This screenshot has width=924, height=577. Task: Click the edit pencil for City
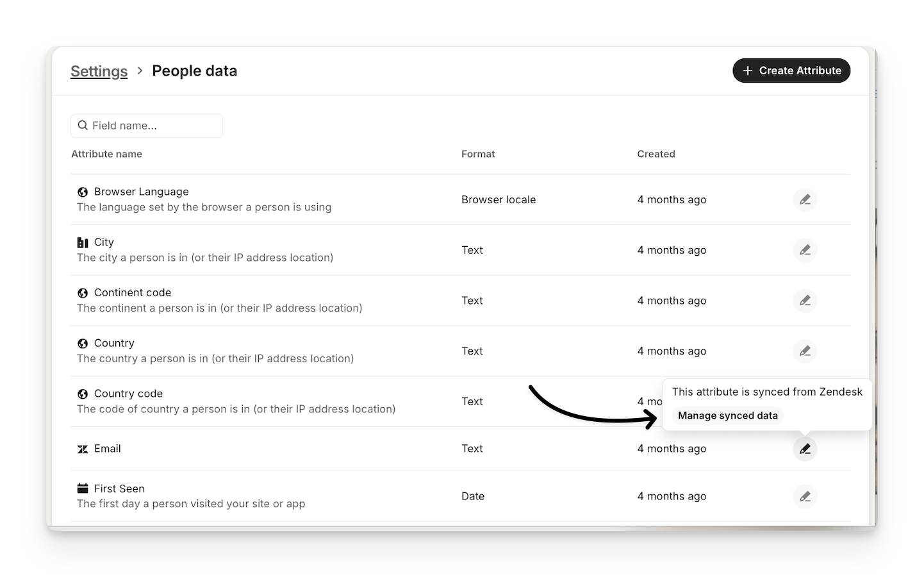pyautogui.click(x=805, y=250)
